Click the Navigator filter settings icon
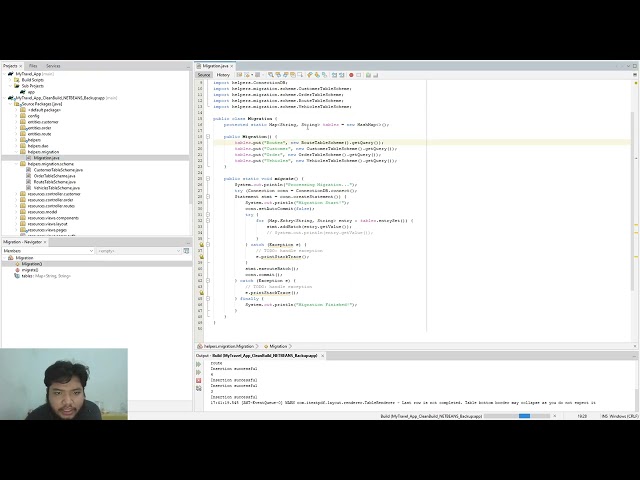 click(x=186, y=251)
